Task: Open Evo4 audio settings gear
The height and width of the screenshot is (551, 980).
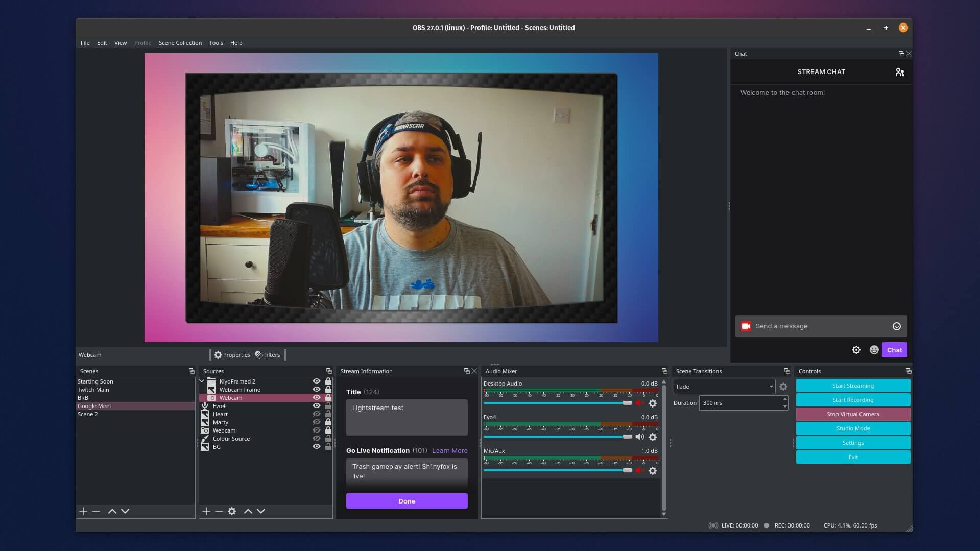Action: [x=653, y=437]
